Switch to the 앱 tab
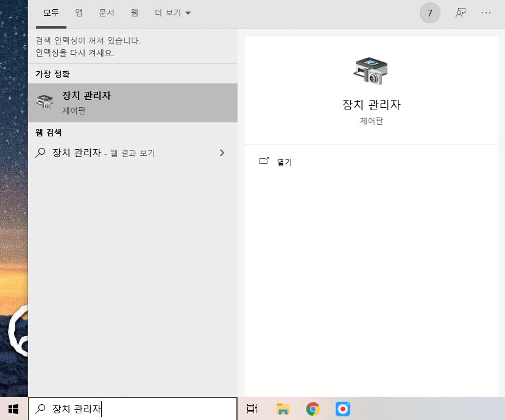505x420 pixels. (x=79, y=13)
